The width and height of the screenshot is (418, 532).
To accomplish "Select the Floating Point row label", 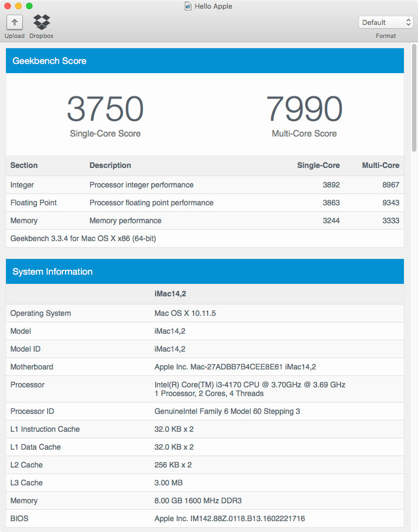I will point(33,203).
